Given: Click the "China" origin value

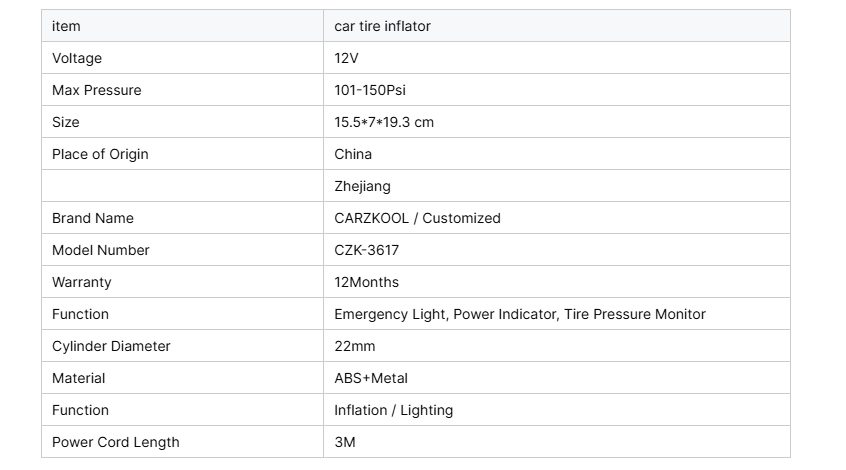Looking at the screenshot, I should click(x=353, y=154).
